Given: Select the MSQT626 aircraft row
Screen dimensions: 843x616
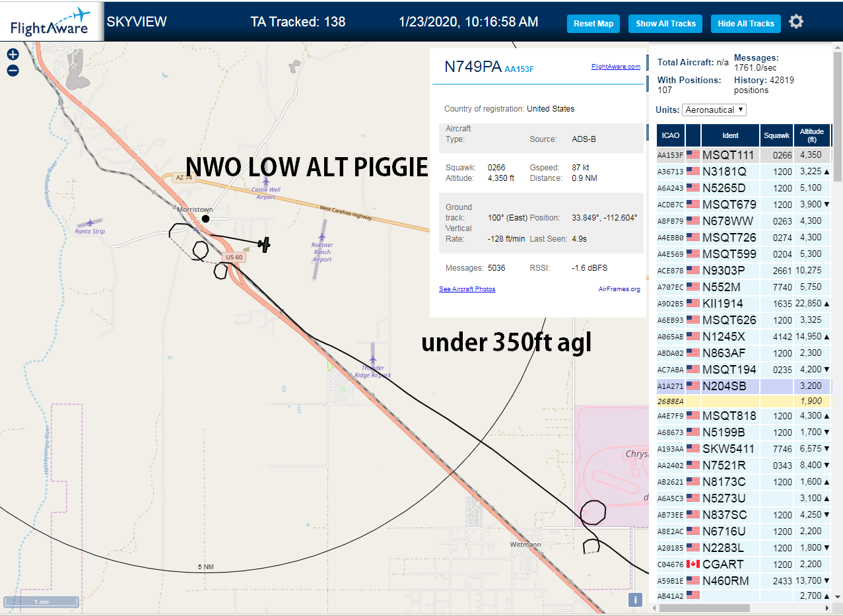Looking at the screenshot, I should click(743, 320).
